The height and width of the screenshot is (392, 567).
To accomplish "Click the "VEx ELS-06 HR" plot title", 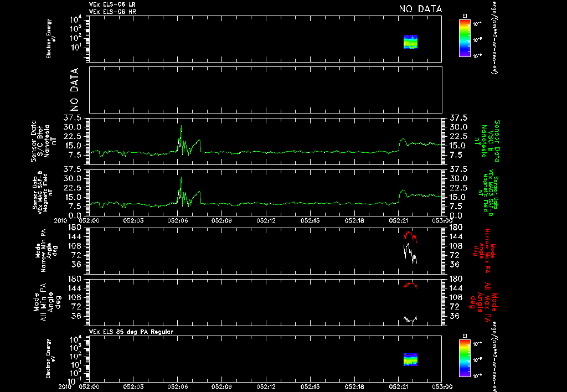I will pos(112,12).
